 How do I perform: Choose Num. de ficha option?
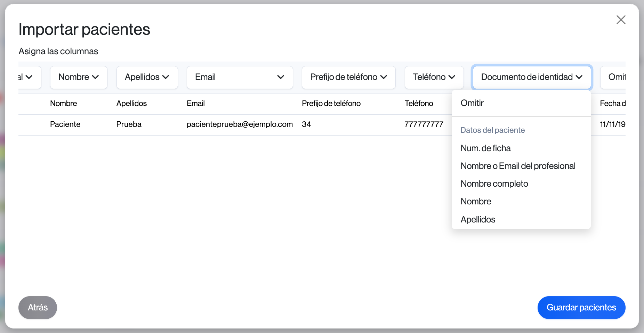coord(485,148)
